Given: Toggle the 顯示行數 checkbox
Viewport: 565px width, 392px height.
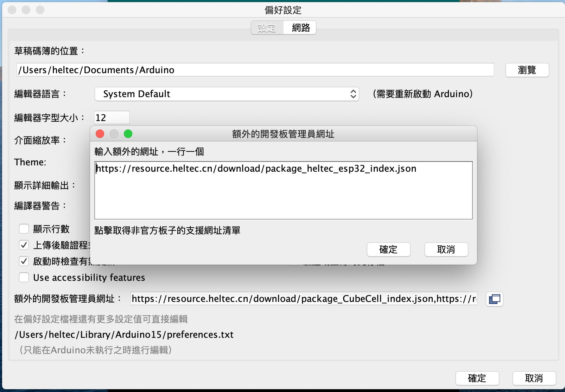Looking at the screenshot, I should click(x=24, y=229).
